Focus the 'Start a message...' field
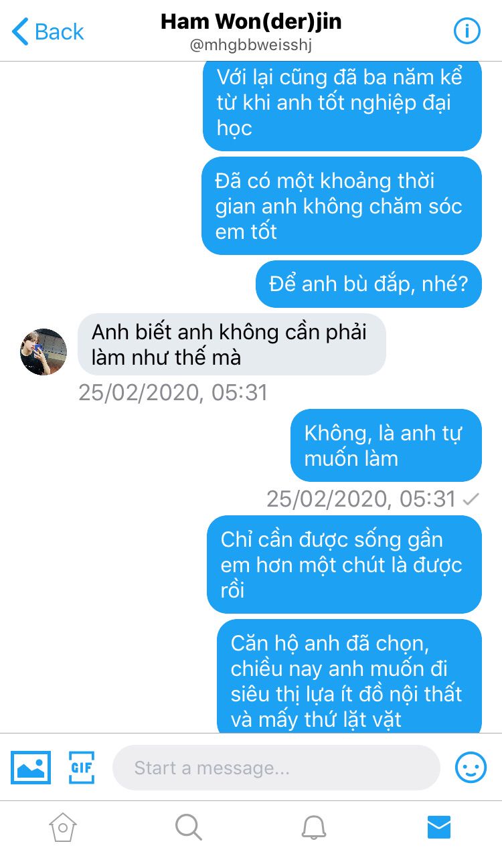The height and width of the screenshot is (868, 502). coord(276,768)
